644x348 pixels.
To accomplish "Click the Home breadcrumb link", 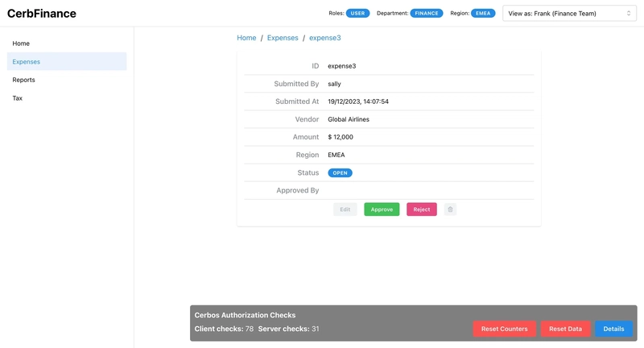I will [x=246, y=38].
